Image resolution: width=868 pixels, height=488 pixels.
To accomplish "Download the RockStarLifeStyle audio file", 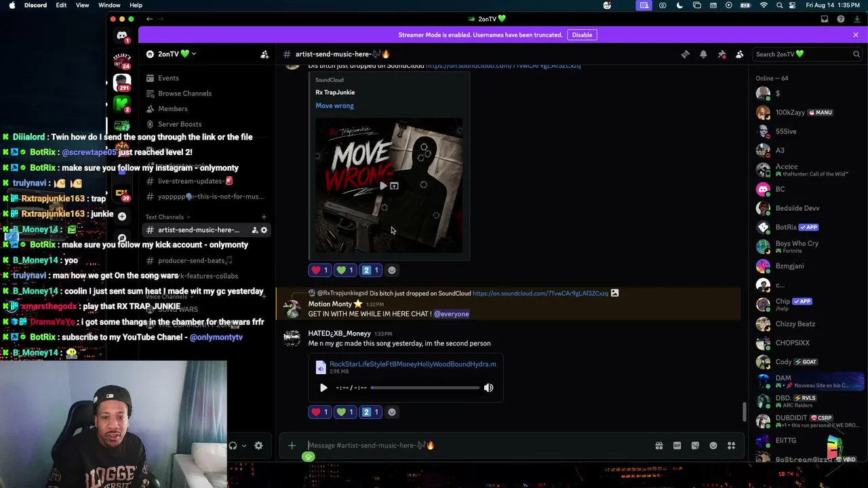I will point(412,364).
